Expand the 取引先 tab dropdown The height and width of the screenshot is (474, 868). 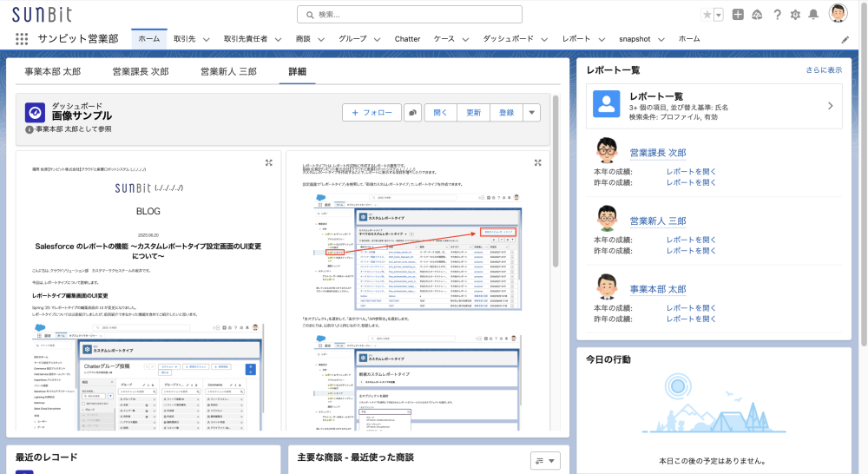(206, 39)
